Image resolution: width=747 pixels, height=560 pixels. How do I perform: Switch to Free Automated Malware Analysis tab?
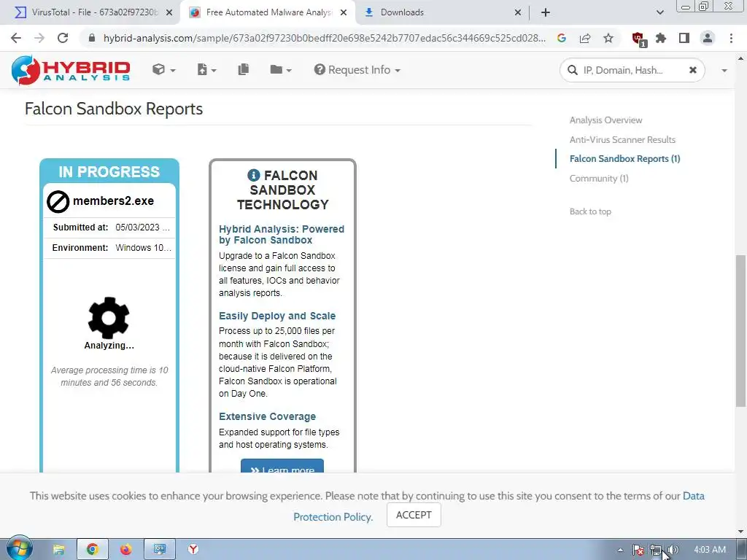[269, 12]
